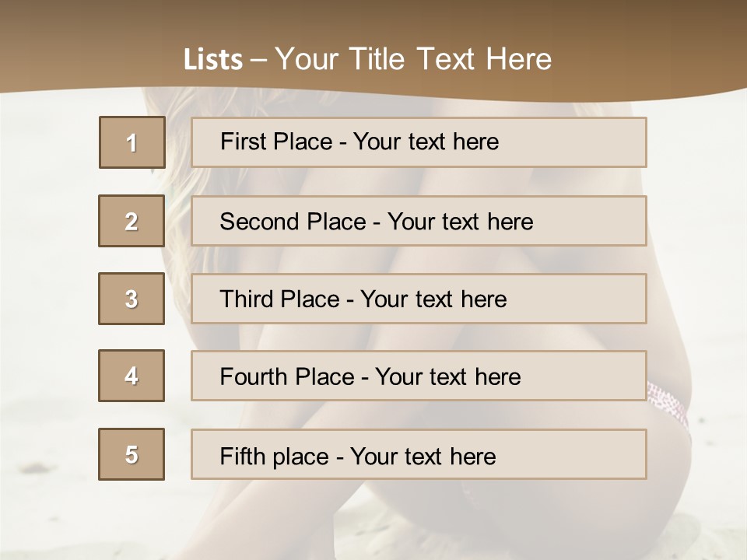Select the number 1 box
This screenshot has width=747, height=560.
pos(132,142)
